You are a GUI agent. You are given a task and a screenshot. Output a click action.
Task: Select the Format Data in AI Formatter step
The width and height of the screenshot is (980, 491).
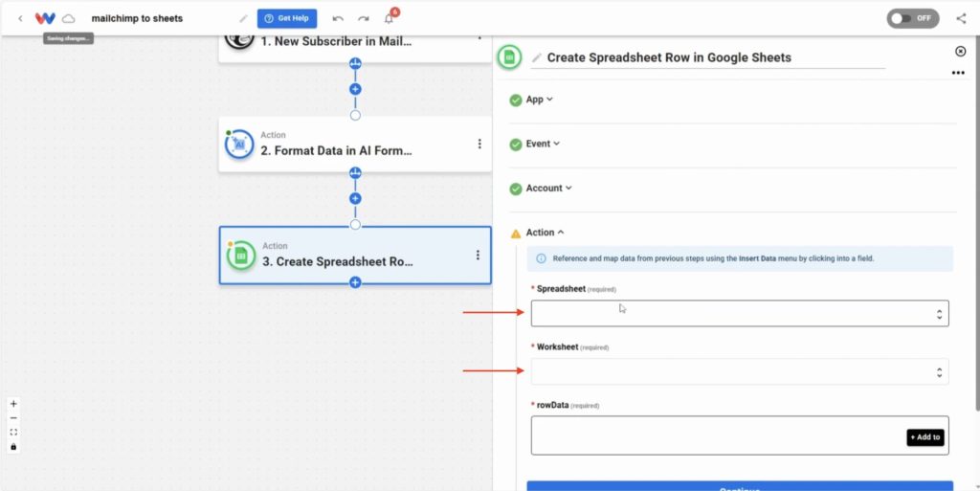tap(355, 145)
